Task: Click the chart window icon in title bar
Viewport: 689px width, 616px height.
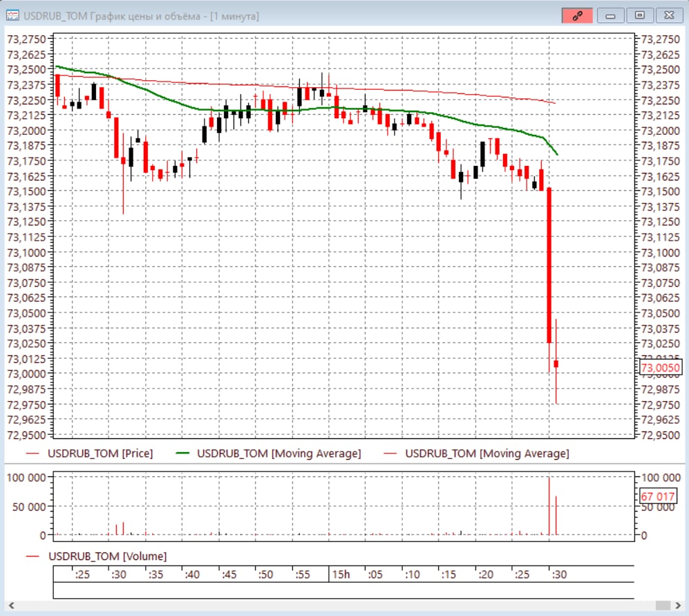Action: 12,16
